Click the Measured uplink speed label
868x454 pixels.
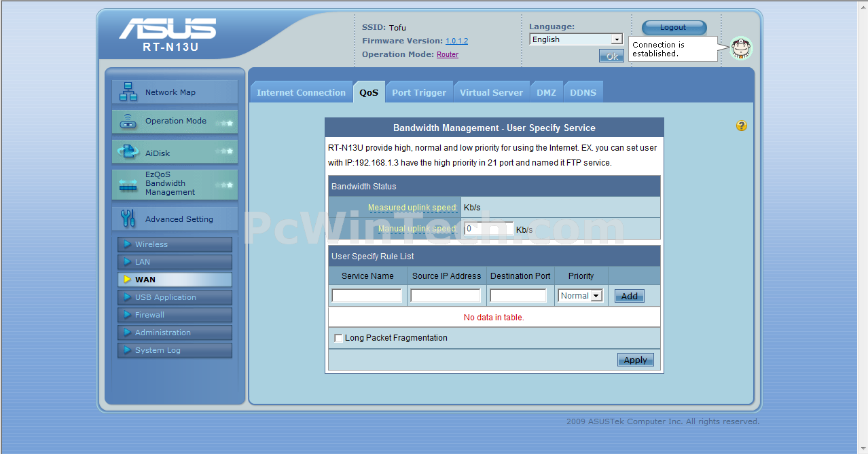413,208
